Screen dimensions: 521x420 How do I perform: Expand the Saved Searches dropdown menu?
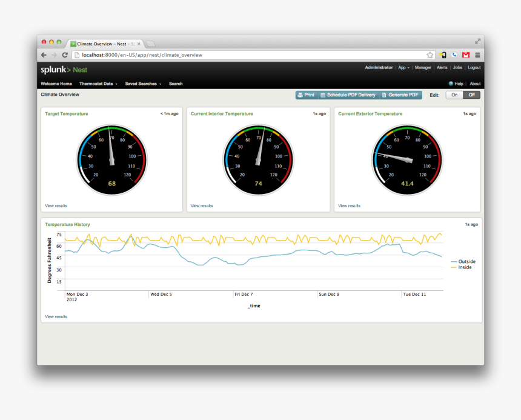point(143,84)
